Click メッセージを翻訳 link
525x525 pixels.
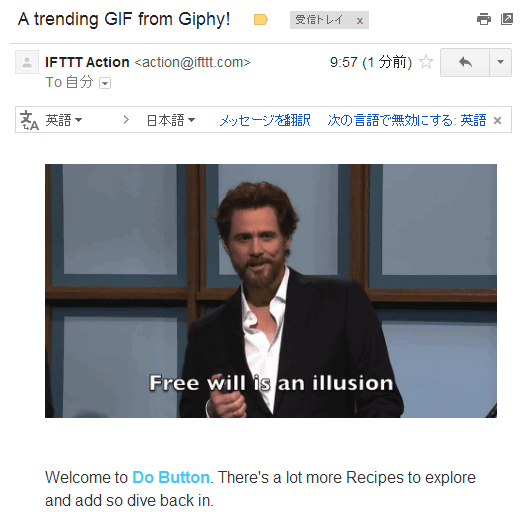click(x=265, y=120)
